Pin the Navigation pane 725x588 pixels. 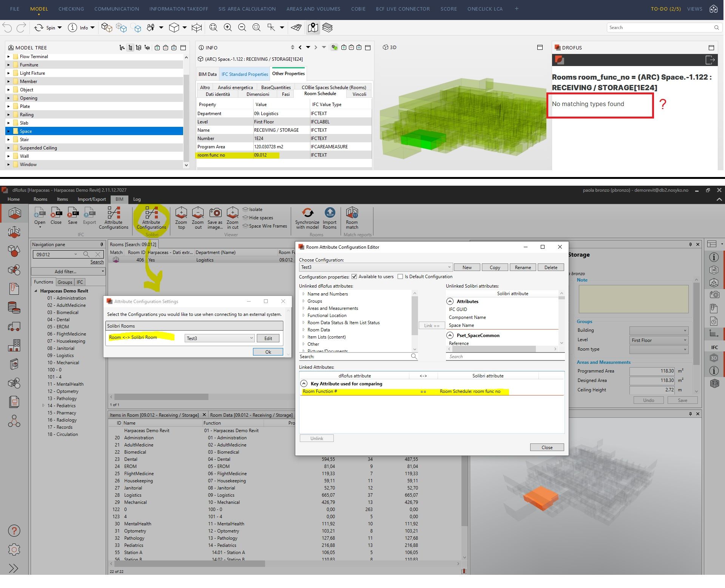pyautogui.click(x=102, y=245)
